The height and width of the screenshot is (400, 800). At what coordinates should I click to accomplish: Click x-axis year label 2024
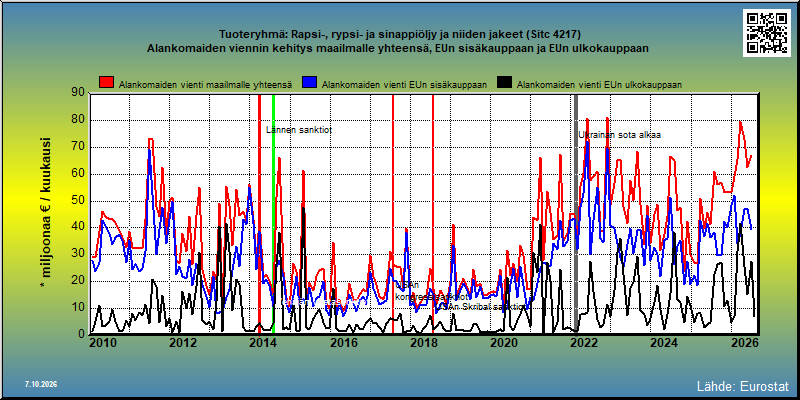click(x=664, y=343)
